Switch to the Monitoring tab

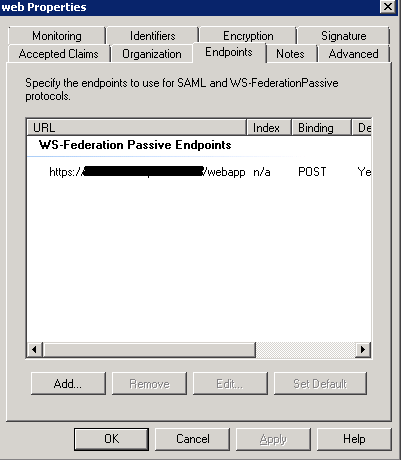pyautogui.click(x=57, y=36)
